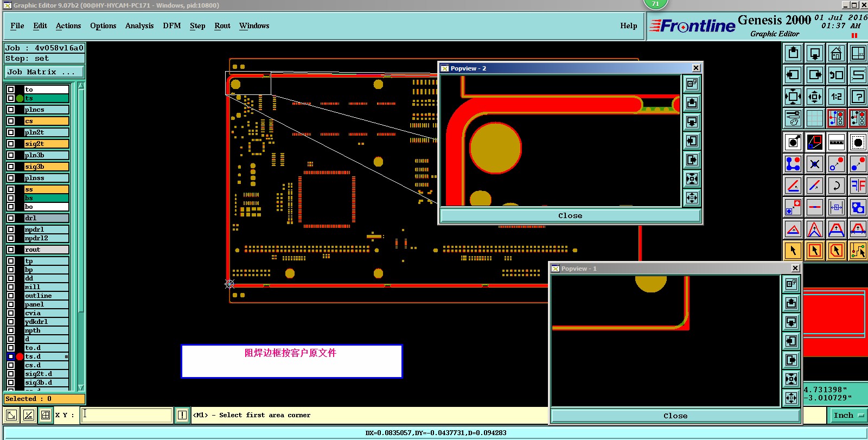Select the rectangle area select icon
868x440 pixels.
point(815,251)
